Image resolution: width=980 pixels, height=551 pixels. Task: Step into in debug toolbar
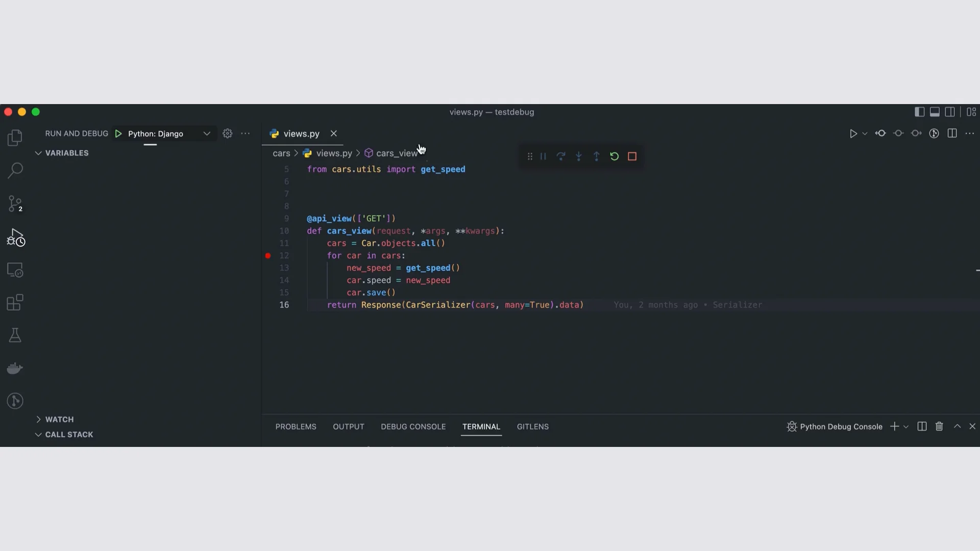[x=579, y=157]
